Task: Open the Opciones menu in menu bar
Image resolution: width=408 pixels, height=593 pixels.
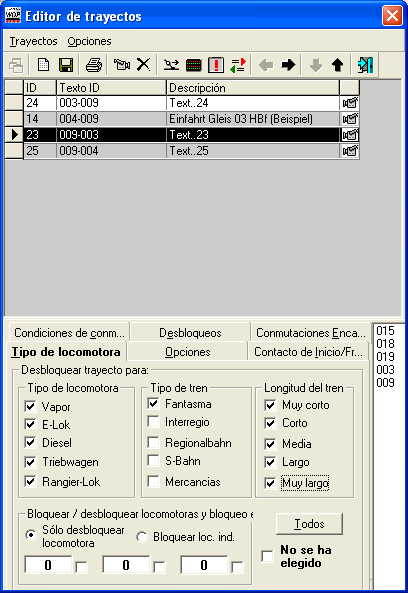Action: point(89,41)
